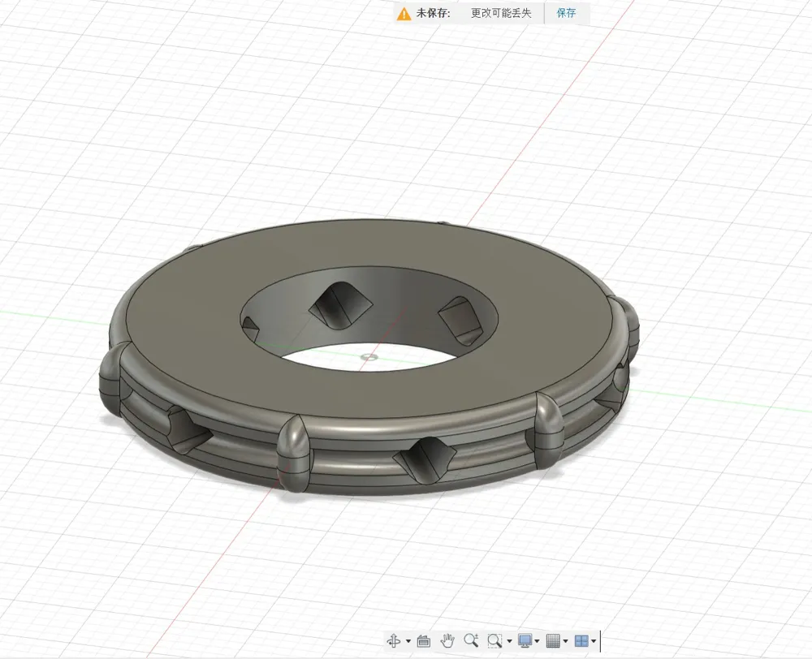Click the 未保存 status label

pyautogui.click(x=433, y=13)
